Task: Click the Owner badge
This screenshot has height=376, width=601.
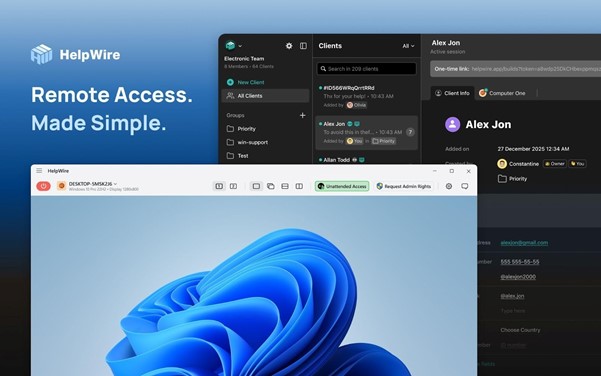Action: pos(555,164)
